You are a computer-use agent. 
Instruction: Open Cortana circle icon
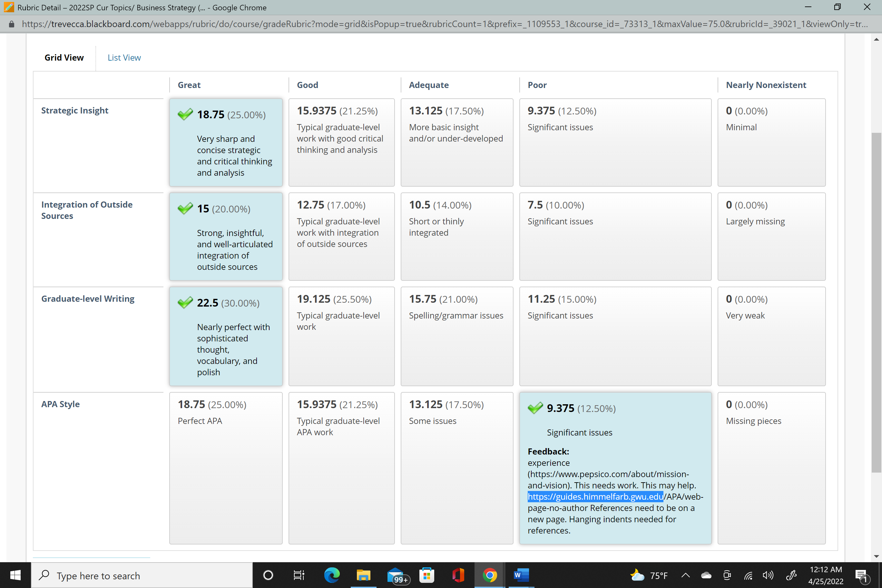[x=268, y=575]
